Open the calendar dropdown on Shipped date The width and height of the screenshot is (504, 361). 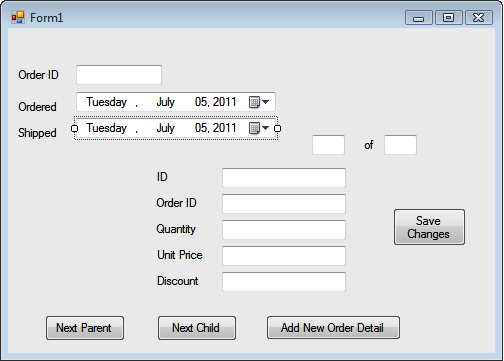click(259, 128)
